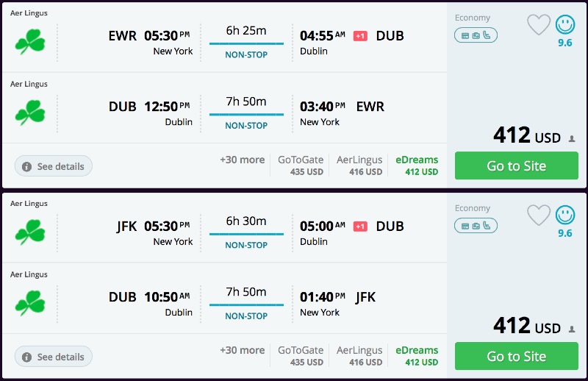Screen dimensions: 588x381
Task: Show +30 more offers for EWR flight
Action: tap(242, 160)
